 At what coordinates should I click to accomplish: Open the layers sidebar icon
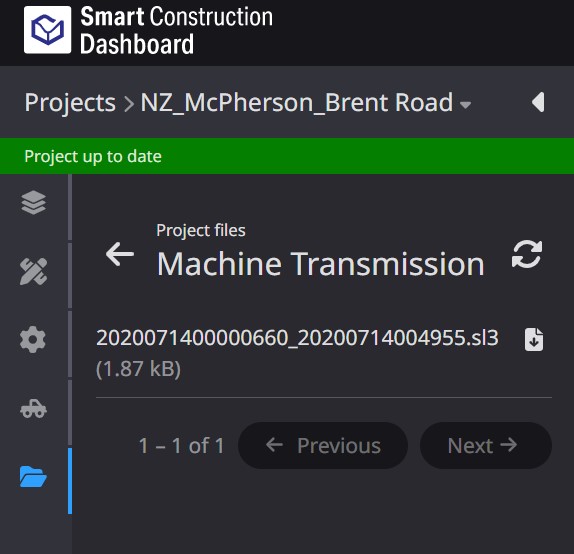(x=33, y=202)
